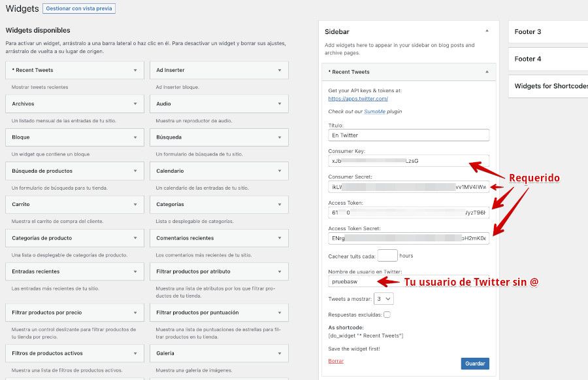Viewport: 588px width, 380px height.
Task: Collapse the Sidebar widget area
Action: point(487,31)
